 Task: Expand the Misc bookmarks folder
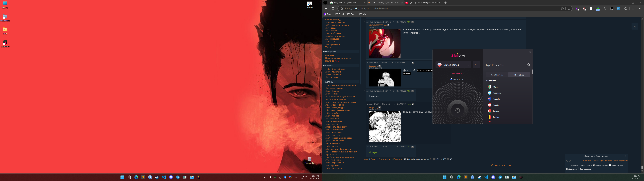(x=363, y=14)
